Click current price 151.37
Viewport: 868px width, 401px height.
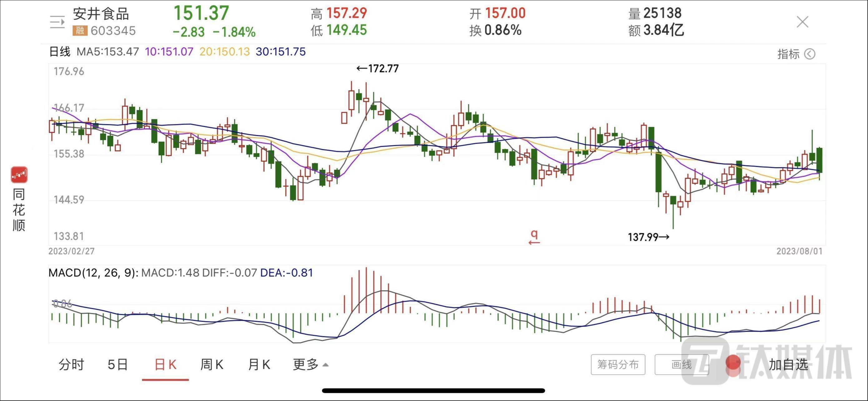point(201,13)
